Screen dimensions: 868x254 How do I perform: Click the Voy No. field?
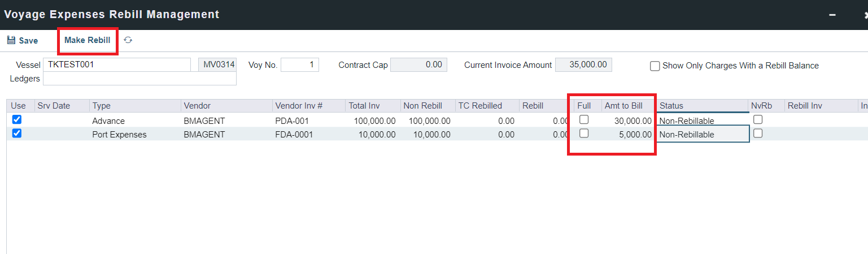point(299,65)
